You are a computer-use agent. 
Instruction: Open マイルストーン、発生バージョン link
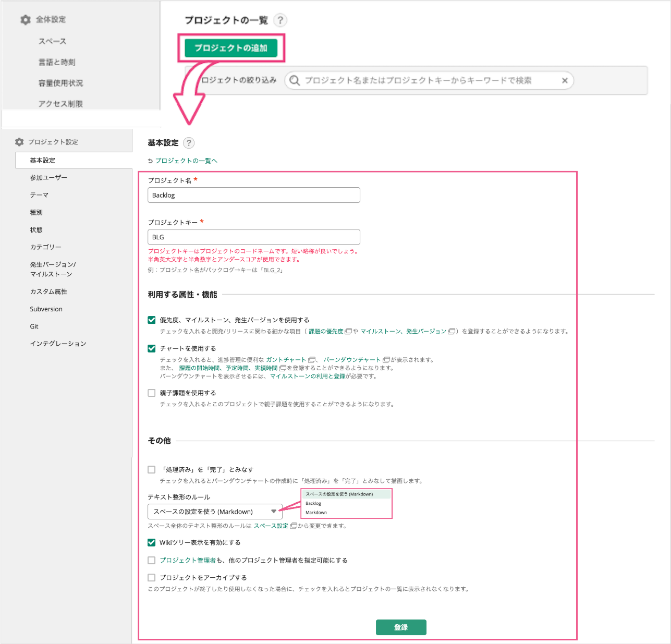click(404, 331)
